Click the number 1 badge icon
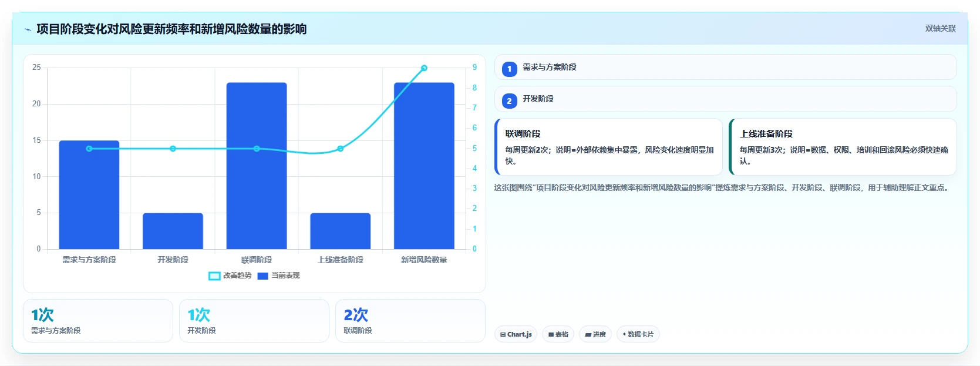This screenshot has width=980, height=366. (x=509, y=69)
